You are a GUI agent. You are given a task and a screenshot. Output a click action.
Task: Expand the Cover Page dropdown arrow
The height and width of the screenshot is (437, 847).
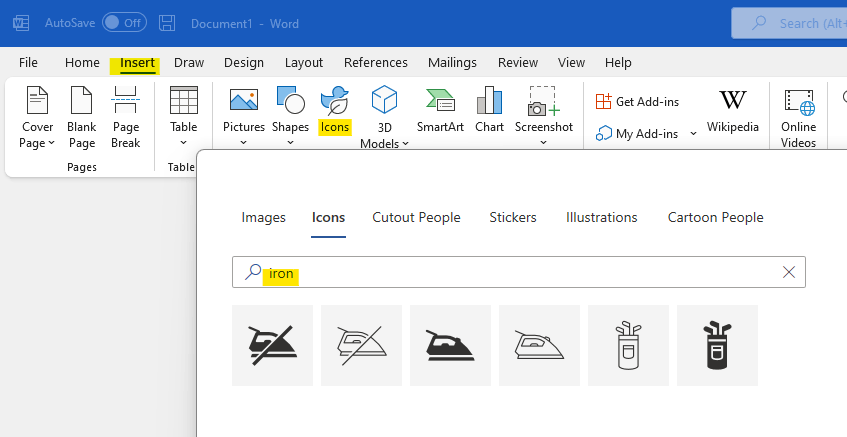tap(52, 143)
